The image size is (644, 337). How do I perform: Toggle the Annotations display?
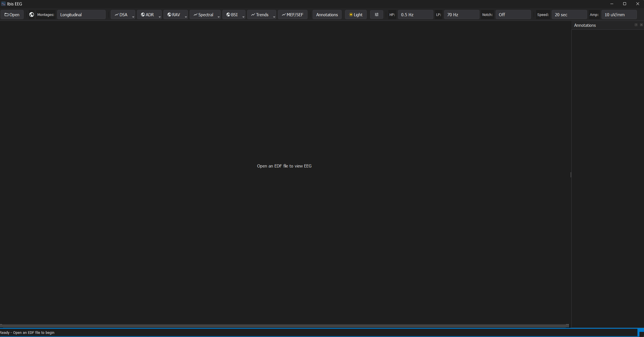(327, 15)
